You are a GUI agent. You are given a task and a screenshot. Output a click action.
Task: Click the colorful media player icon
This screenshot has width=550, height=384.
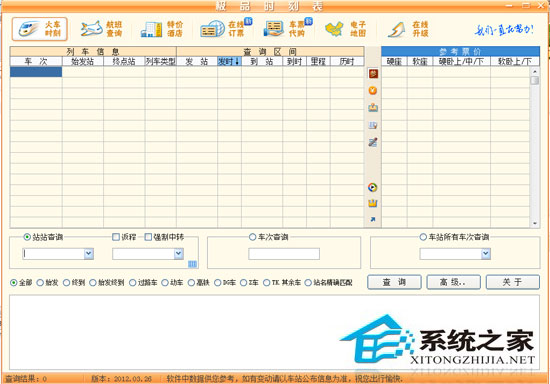coord(373,187)
